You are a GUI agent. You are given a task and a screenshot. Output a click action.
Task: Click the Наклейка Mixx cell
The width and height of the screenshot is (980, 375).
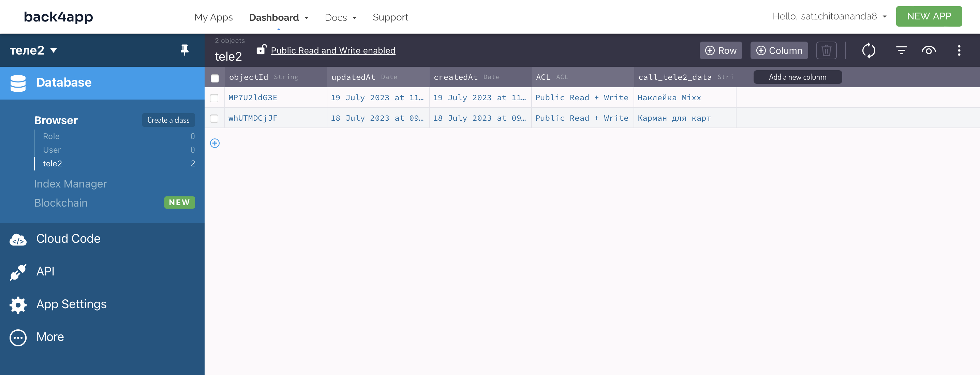click(685, 98)
